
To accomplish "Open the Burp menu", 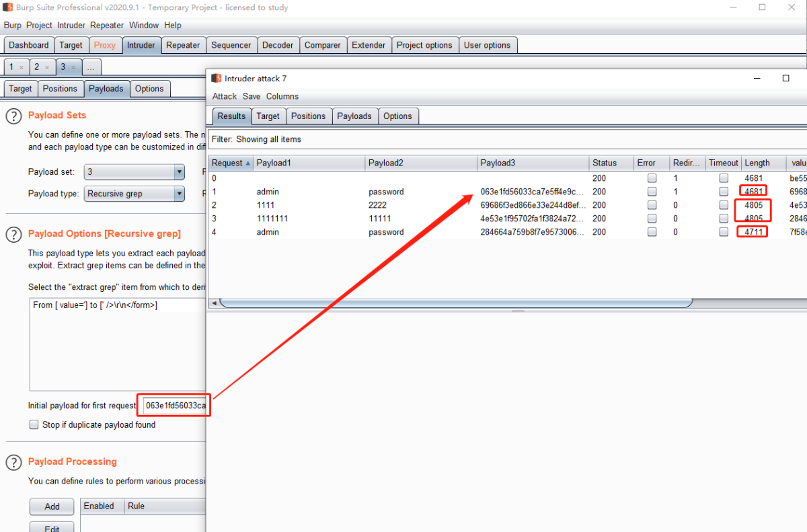I will (x=13, y=26).
